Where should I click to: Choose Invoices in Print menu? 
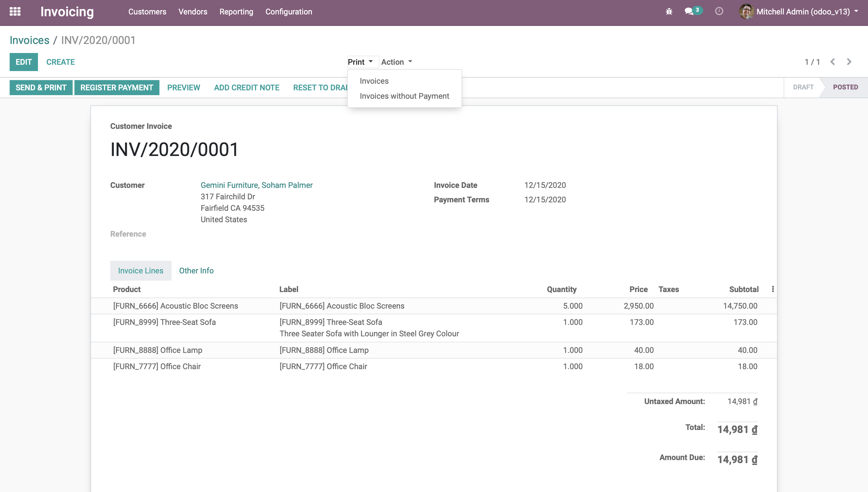[374, 81]
